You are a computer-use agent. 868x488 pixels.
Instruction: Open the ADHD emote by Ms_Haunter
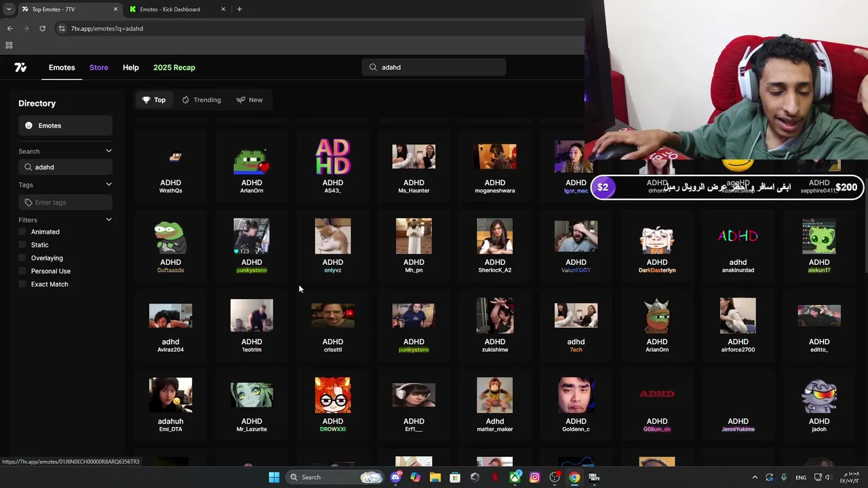[x=414, y=166]
